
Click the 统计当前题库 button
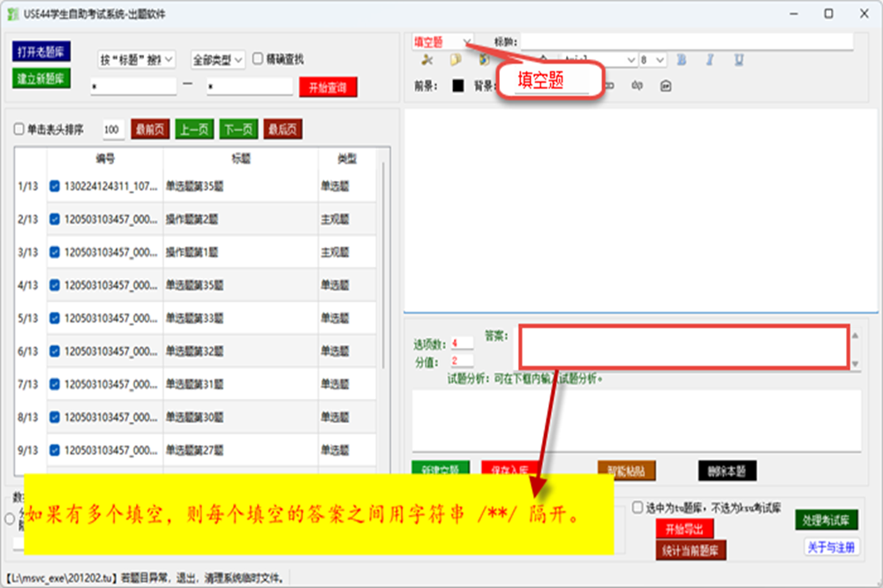[x=691, y=550]
